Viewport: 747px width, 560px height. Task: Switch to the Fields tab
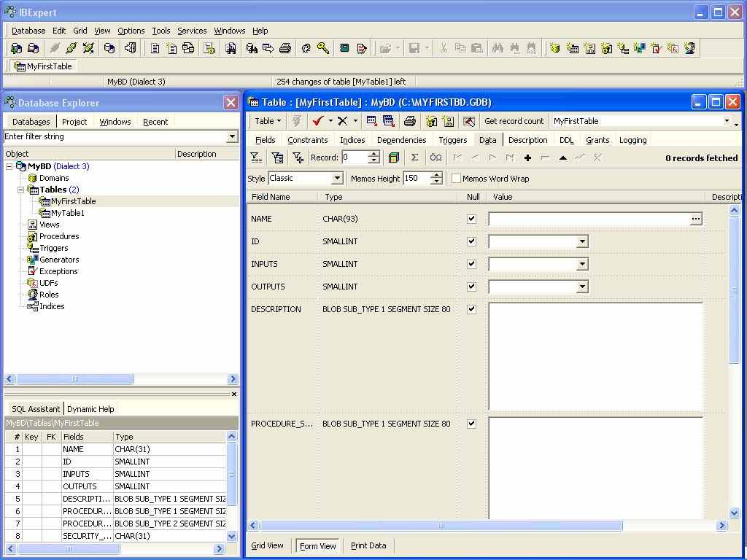pyautogui.click(x=266, y=140)
